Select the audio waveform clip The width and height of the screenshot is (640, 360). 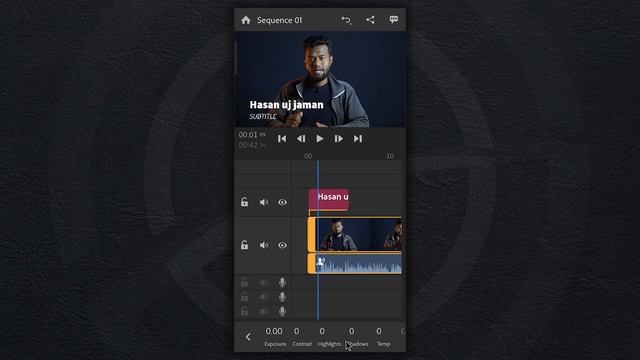tap(359, 263)
